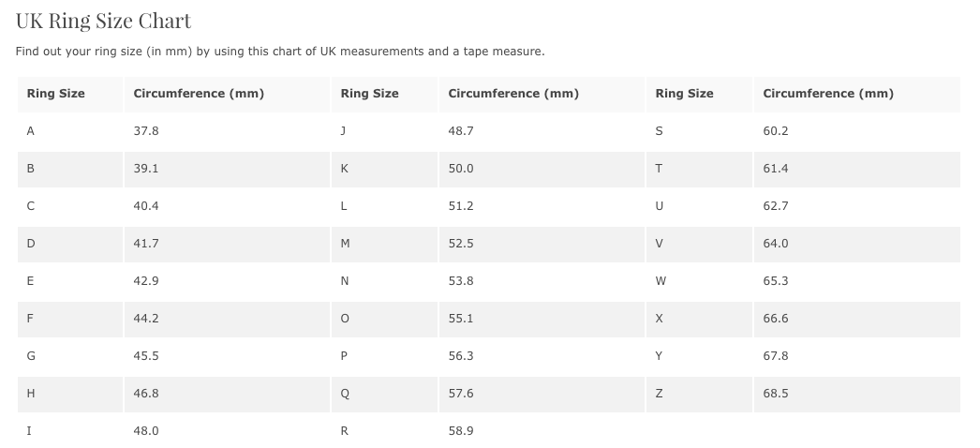Click the 50.0 circumference value
The height and width of the screenshot is (448, 980).
461,169
